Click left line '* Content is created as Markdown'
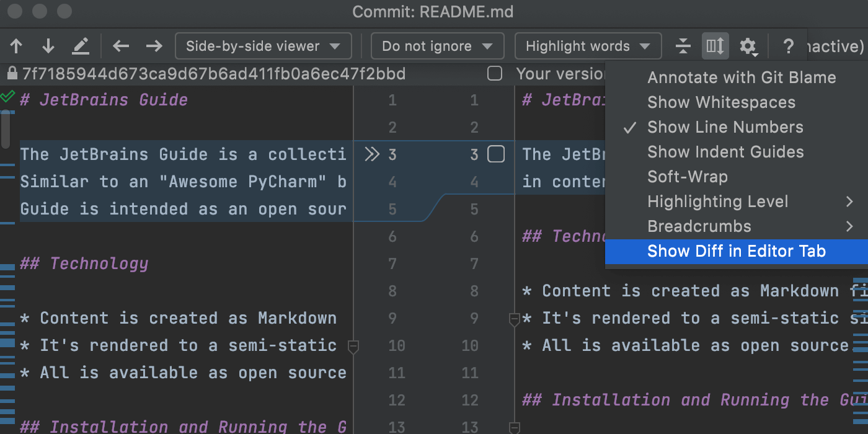Viewport: 868px width, 434px height. 179,318
